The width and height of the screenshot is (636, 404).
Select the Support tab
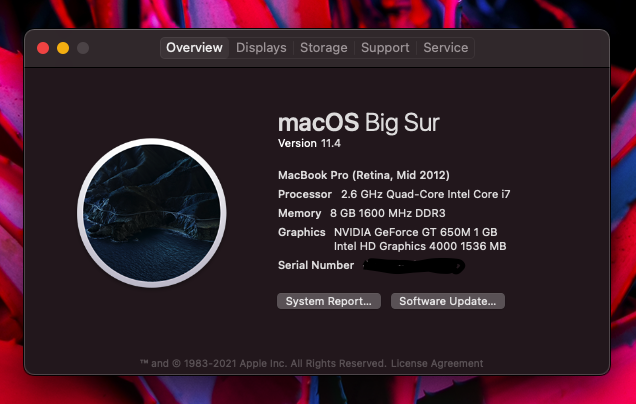coord(385,48)
